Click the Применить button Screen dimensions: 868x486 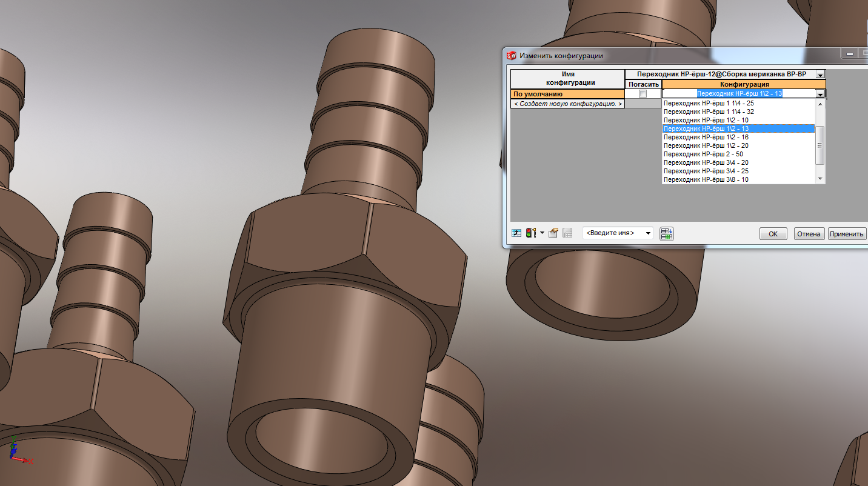point(847,234)
